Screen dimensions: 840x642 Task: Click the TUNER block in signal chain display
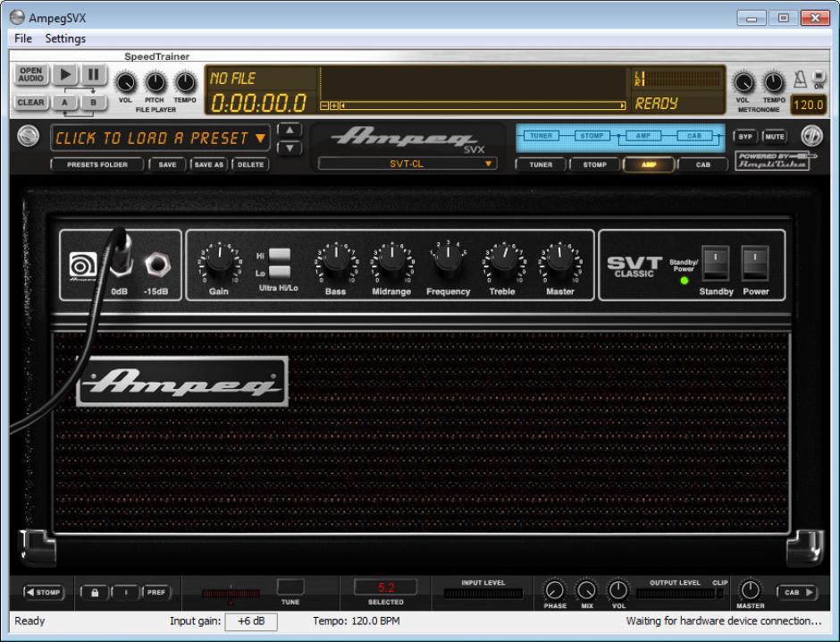click(541, 136)
